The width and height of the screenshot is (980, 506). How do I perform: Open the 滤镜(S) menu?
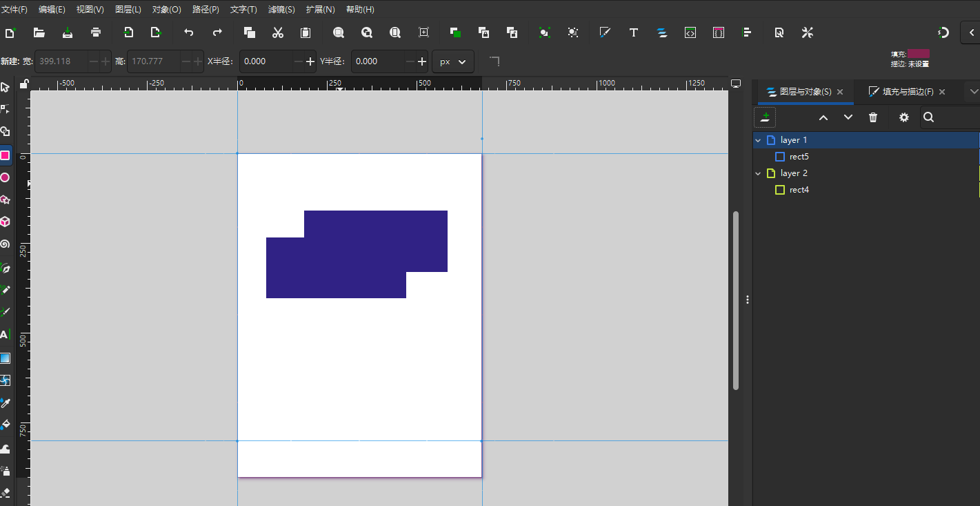281,10
